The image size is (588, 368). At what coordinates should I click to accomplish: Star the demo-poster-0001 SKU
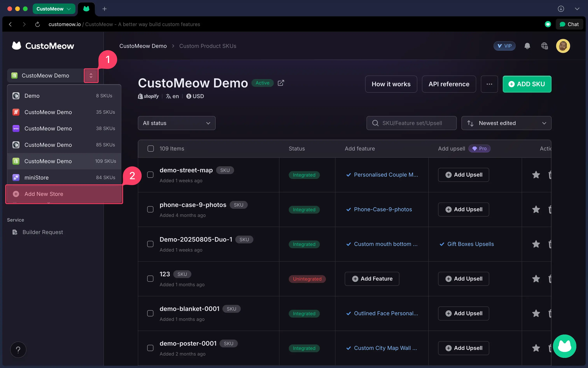point(536,348)
